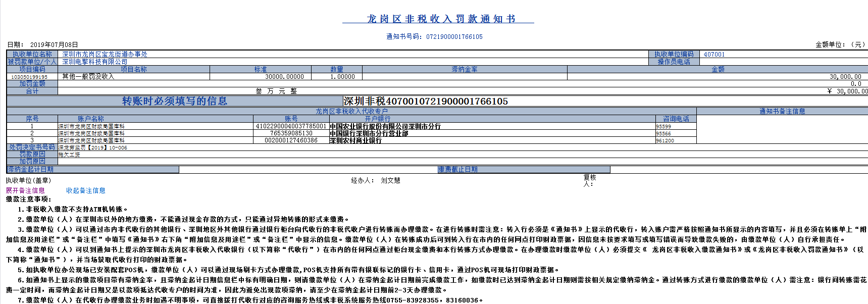Click the 项目编码 column header
Screen dimensions: 868x304
pos(32,69)
